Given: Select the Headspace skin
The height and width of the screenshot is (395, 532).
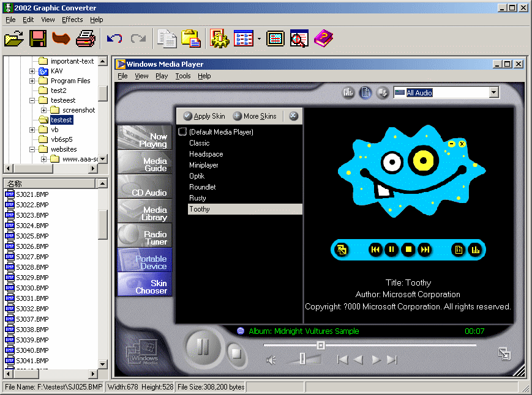Looking at the screenshot, I should 206,154.
